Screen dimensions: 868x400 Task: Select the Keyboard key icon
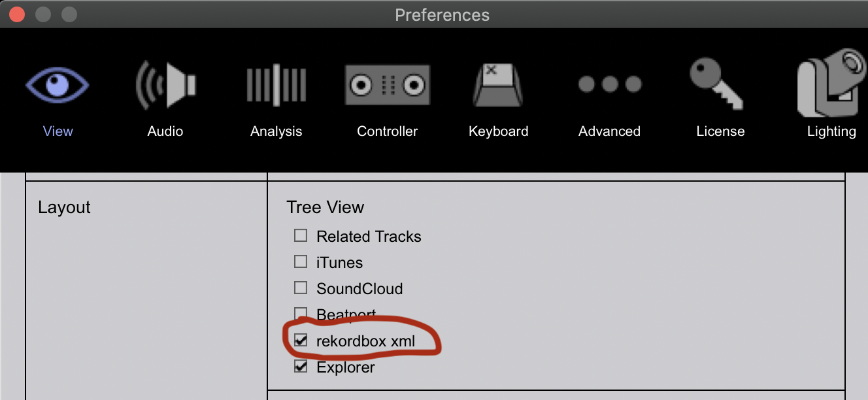click(498, 85)
